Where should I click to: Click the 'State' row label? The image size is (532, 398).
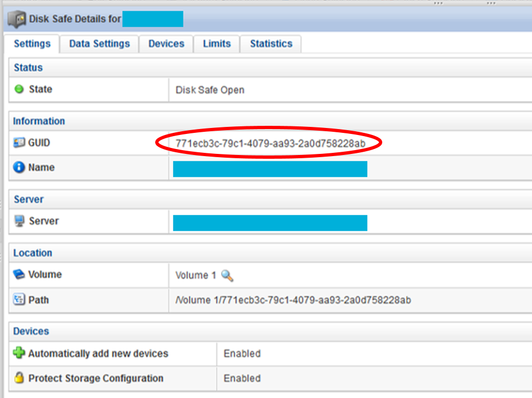pyautogui.click(x=41, y=89)
